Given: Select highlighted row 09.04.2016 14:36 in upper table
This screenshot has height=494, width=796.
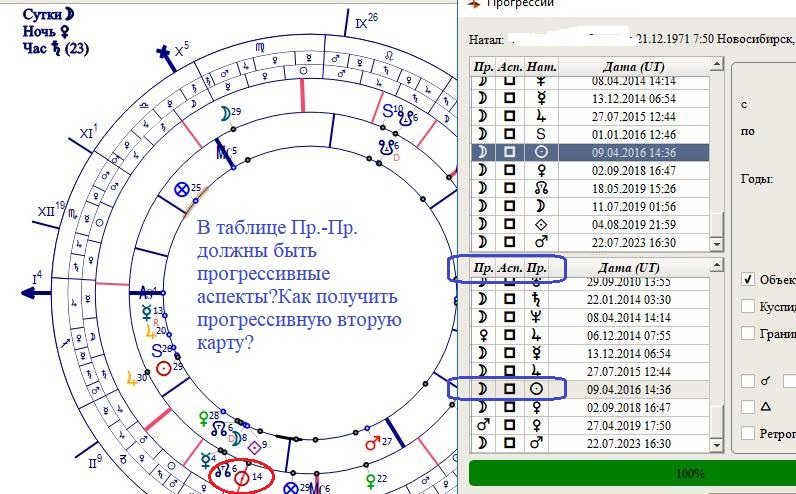Looking at the screenshot, I should [590, 152].
